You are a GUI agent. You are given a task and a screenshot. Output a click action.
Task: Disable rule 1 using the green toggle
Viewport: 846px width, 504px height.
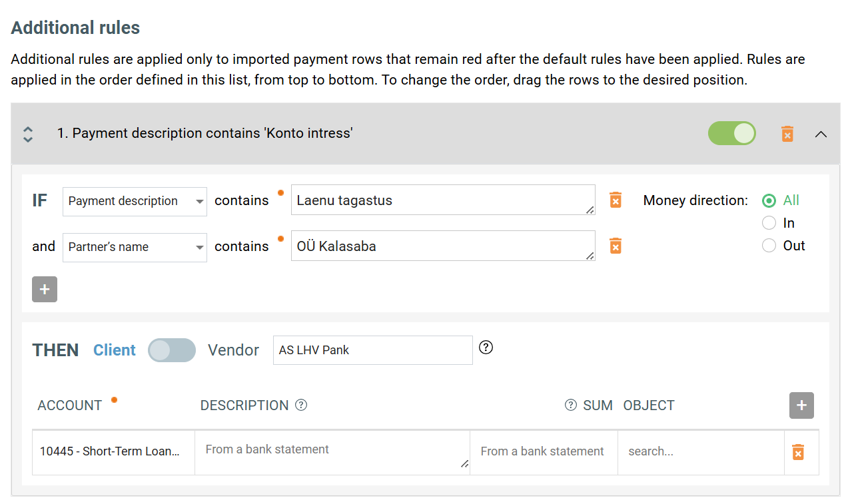click(731, 134)
